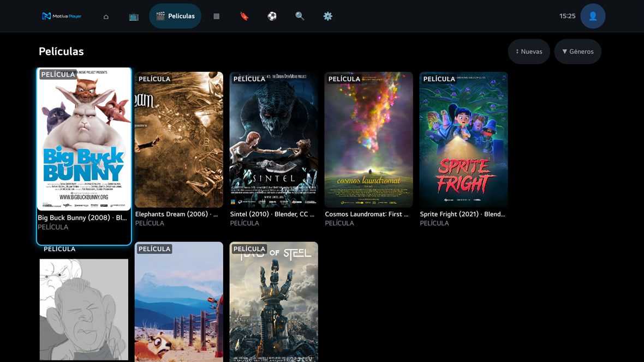Open the magnifying glass search icon
Screen dimensions: 644x362
coord(300,16)
